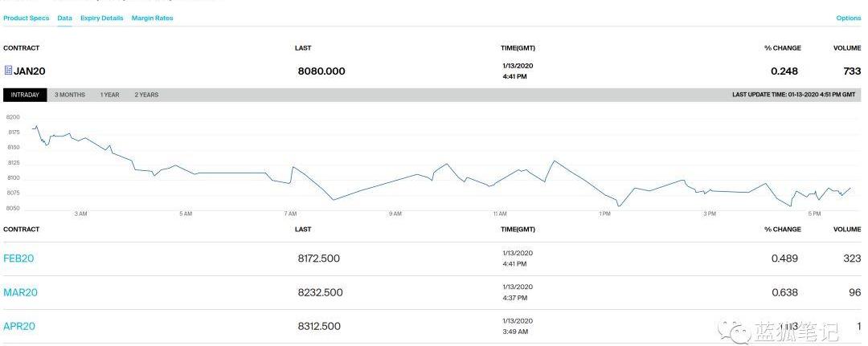
Task: Click the document icon beside JAN20
Action: (8, 71)
